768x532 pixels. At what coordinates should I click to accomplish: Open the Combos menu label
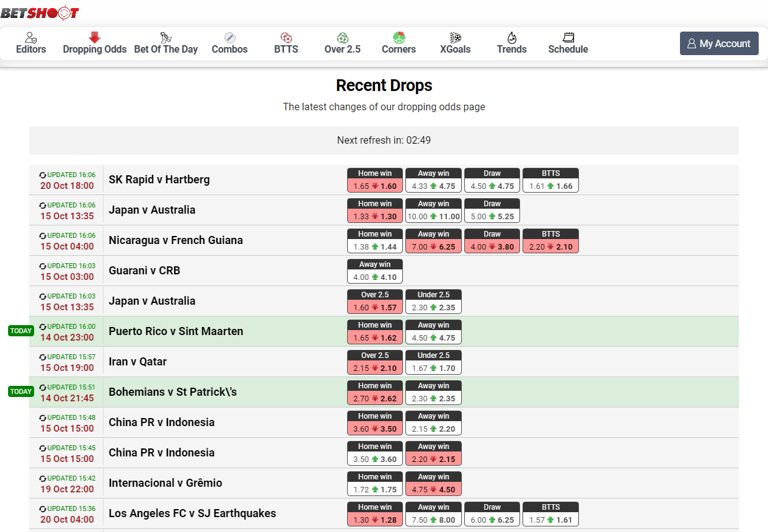230,50
